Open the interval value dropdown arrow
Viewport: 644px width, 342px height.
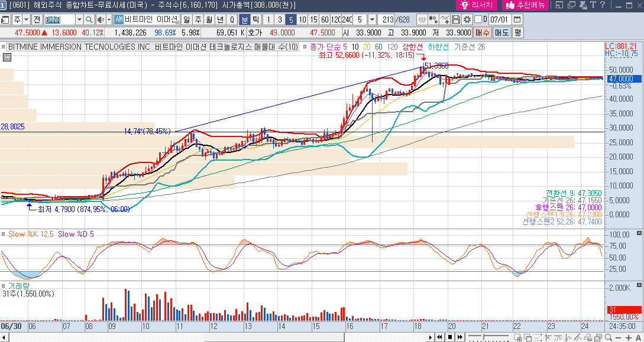click(372, 19)
